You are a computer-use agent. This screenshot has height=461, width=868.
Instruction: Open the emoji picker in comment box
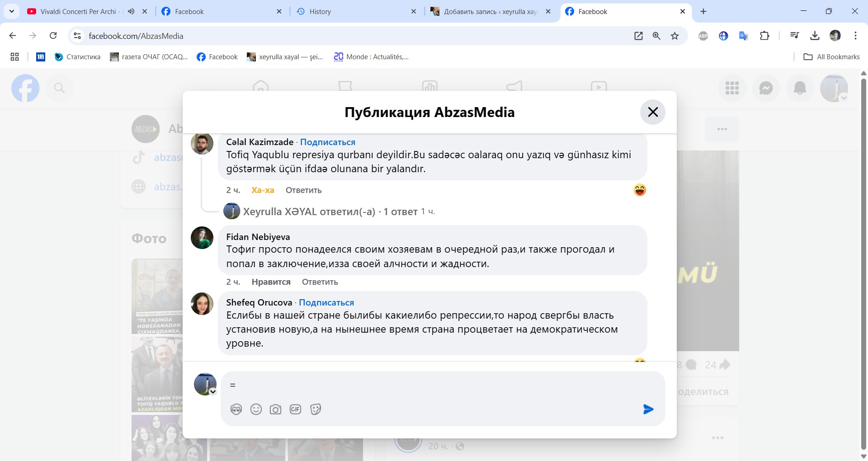256,409
